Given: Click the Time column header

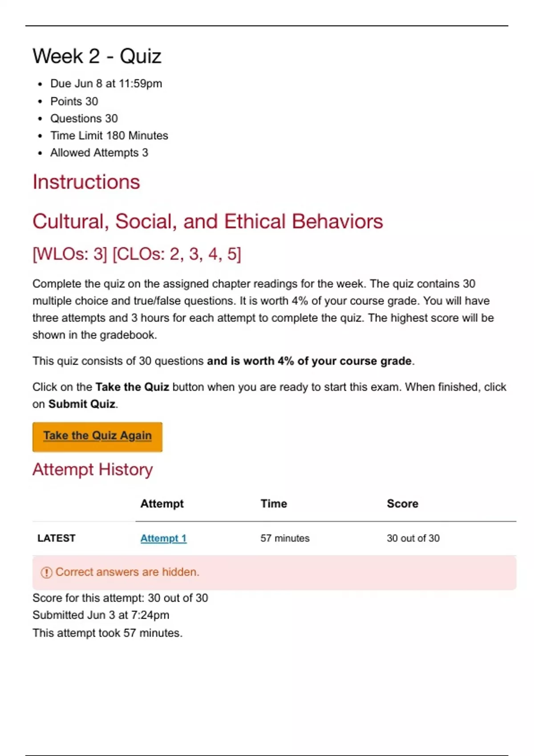Looking at the screenshot, I should click(274, 504).
